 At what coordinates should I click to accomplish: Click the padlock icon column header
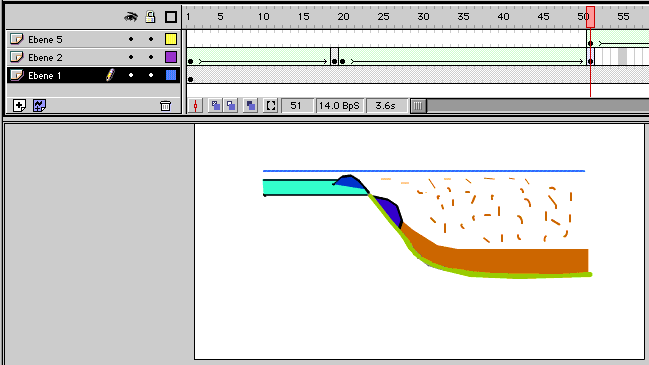150,17
